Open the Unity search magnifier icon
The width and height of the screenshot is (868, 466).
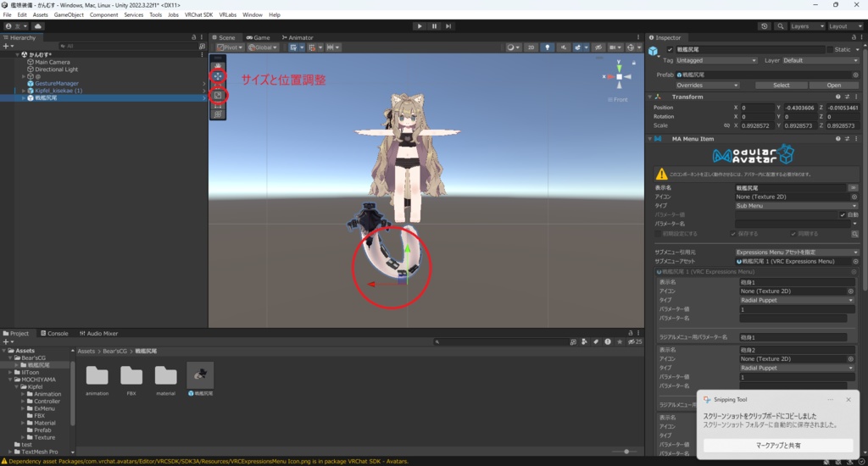pyautogui.click(x=781, y=26)
